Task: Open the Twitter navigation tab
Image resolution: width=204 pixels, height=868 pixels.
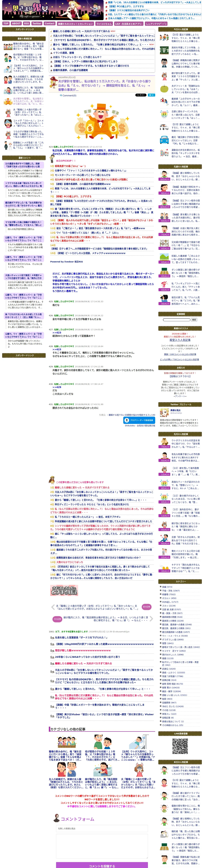Action: [x=37, y=24]
